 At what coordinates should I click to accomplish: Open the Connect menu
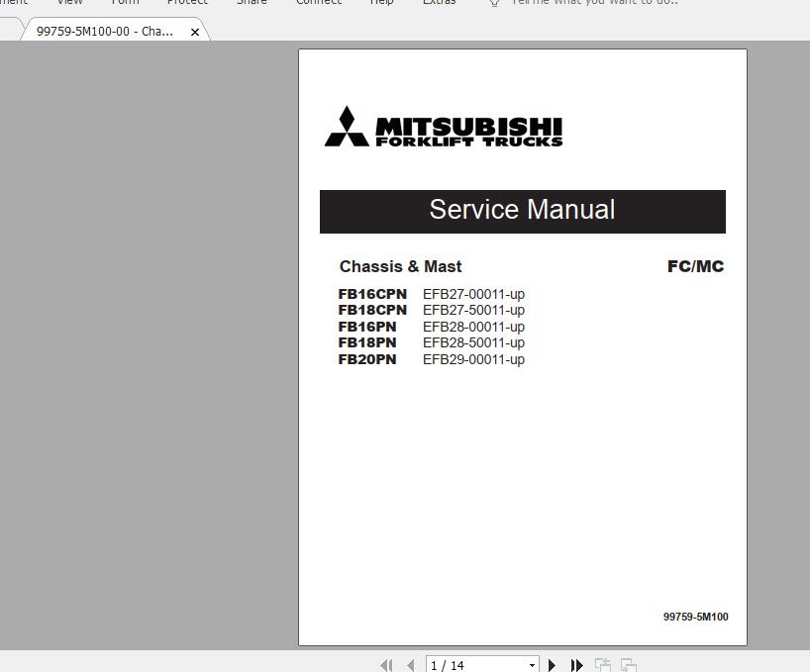[319, 2]
